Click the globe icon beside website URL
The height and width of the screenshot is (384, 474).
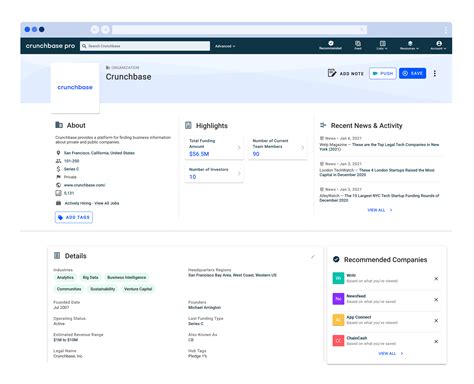(58, 185)
